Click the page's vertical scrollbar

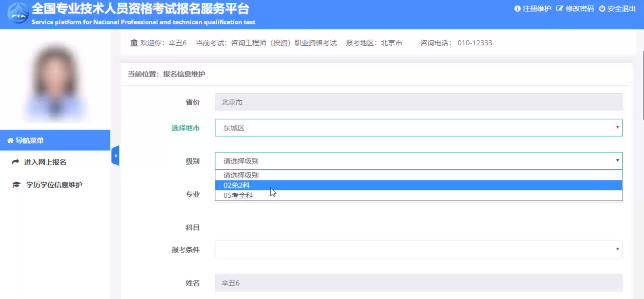point(642,84)
